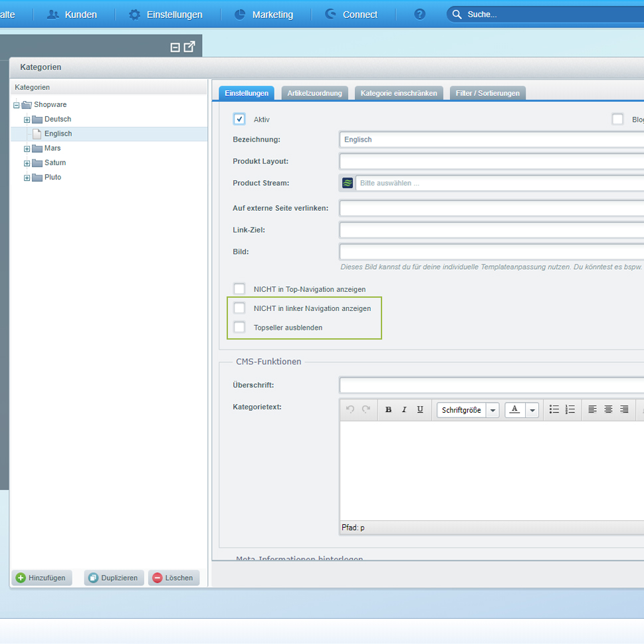Image resolution: width=644 pixels, height=644 pixels.
Task: Click the Bold formatting icon
Action: click(x=388, y=410)
